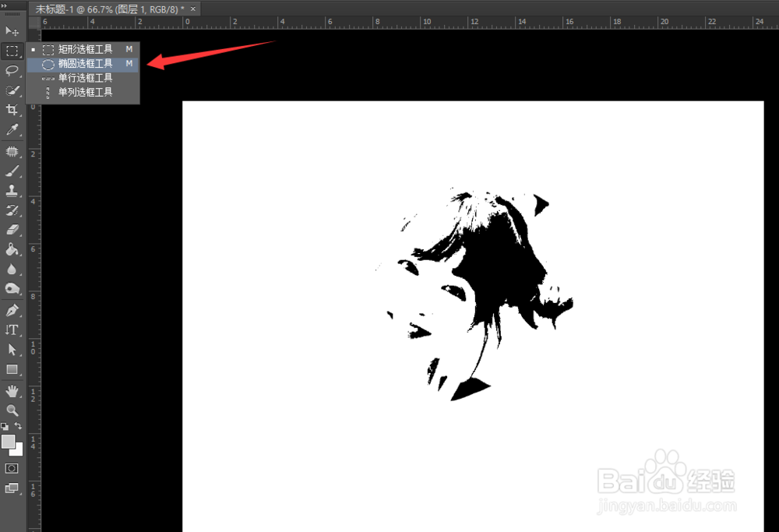Select the Blur tool

click(x=12, y=270)
